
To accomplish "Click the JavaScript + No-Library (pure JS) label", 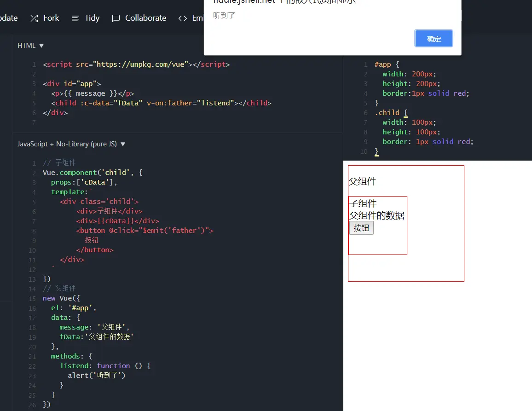I will [x=67, y=144].
